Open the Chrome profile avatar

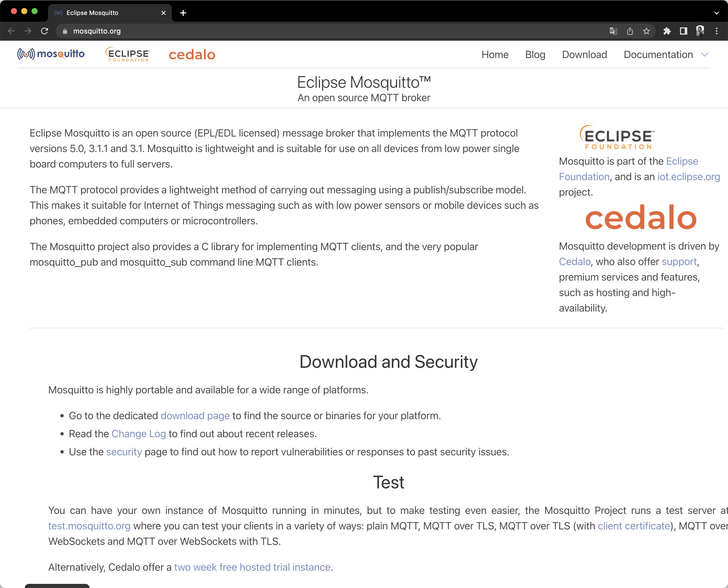tap(700, 31)
